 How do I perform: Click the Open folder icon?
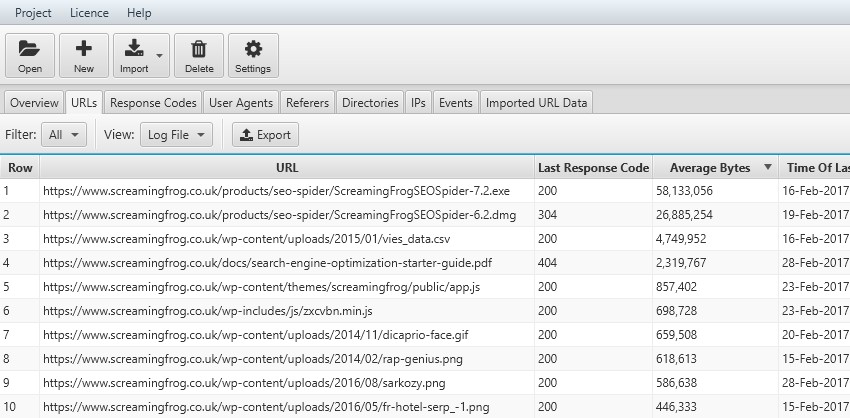[x=30, y=48]
